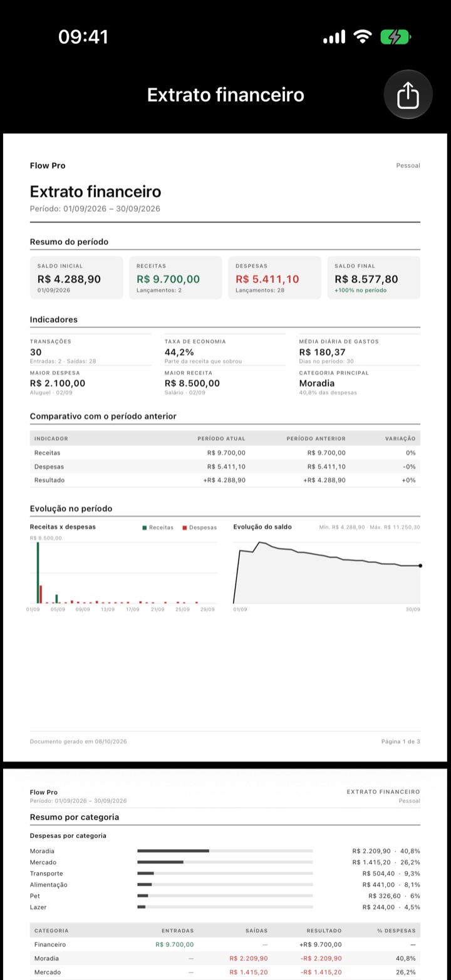
Task: Tap the Wi-Fi icon in the status bar
Action: (362, 37)
